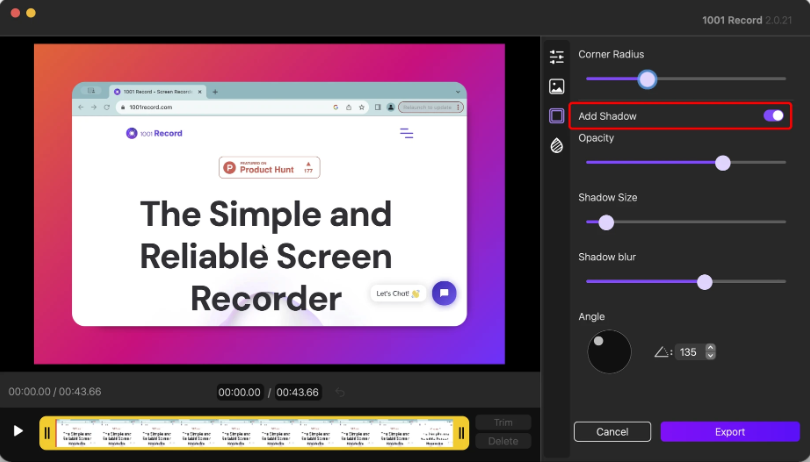Click the 1001 Record logo in preview
810x462 pixels.
(x=154, y=133)
